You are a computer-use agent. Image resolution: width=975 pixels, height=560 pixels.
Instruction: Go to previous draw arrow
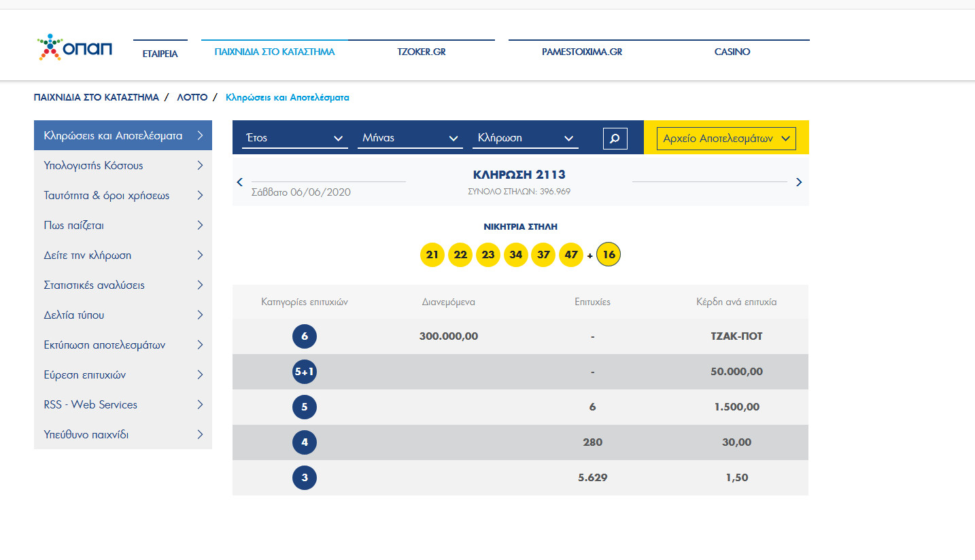239,182
